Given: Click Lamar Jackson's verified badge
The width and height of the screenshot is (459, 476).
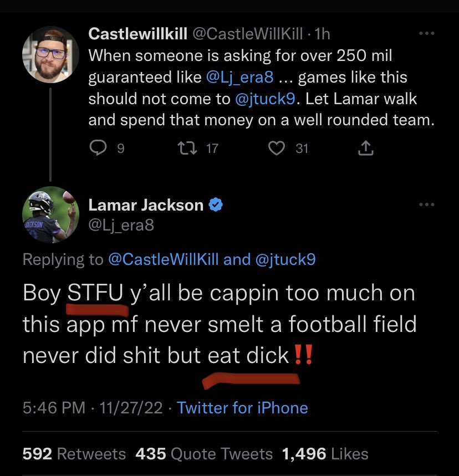Looking at the screenshot, I should tap(216, 205).
